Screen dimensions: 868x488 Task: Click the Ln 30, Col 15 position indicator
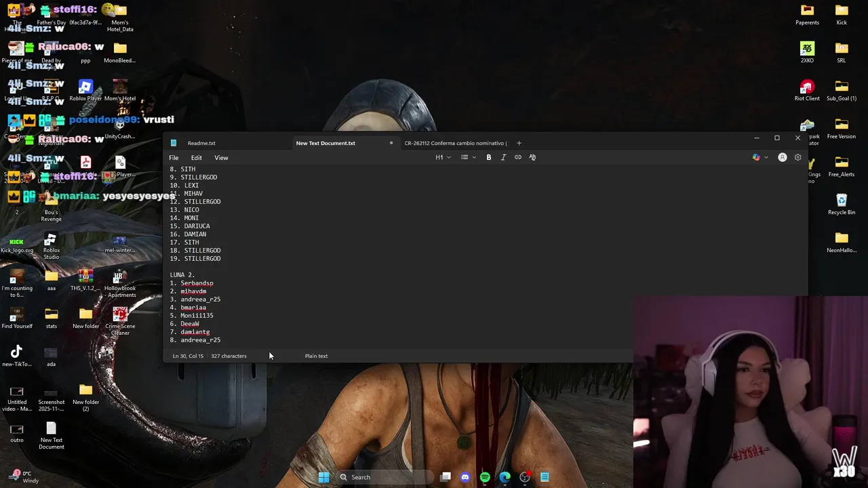[188, 356]
